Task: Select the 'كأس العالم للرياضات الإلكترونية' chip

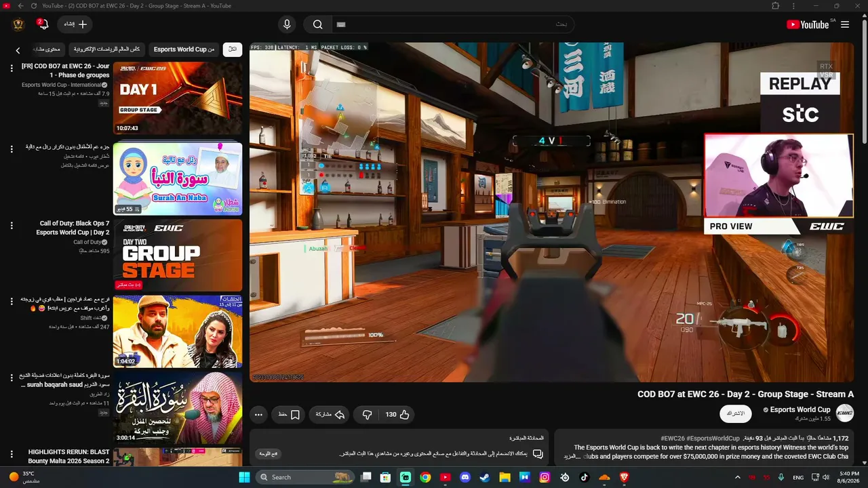Action: [x=107, y=49]
